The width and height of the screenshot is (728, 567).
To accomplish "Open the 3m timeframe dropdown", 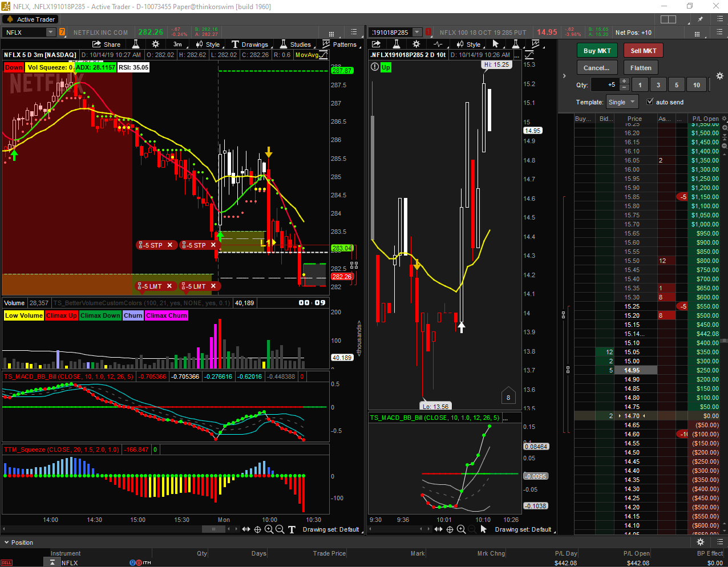I will pos(177,44).
